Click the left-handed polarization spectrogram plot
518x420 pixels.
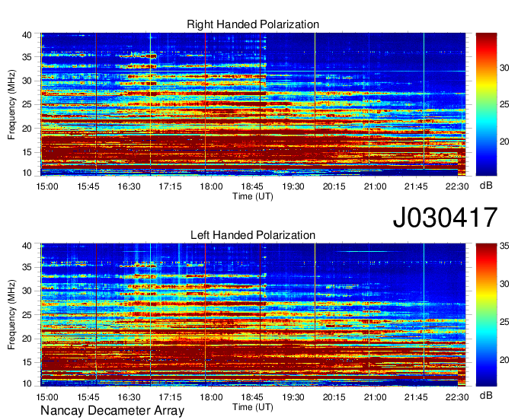coord(253,315)
